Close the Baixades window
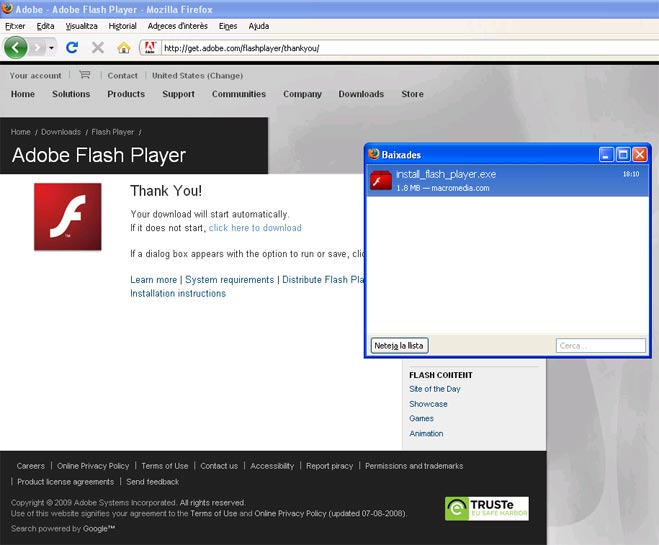 (640, 155)
